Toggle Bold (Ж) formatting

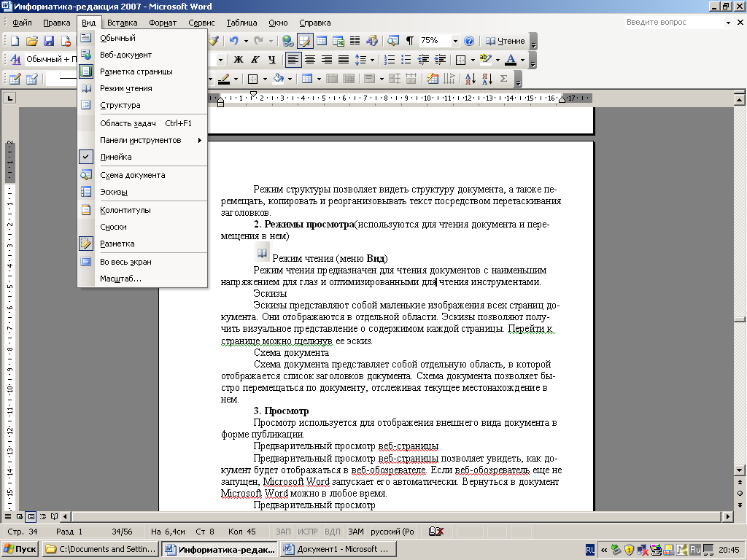[239, 60]
